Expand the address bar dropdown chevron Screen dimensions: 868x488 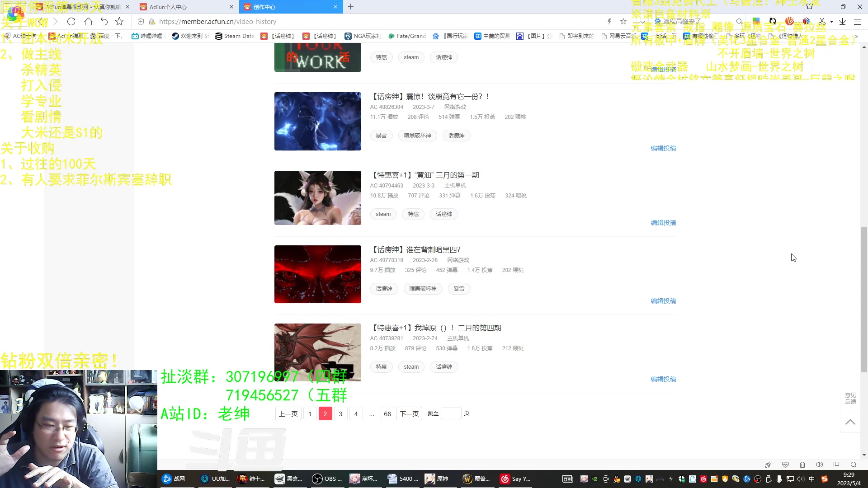point(642,21)
